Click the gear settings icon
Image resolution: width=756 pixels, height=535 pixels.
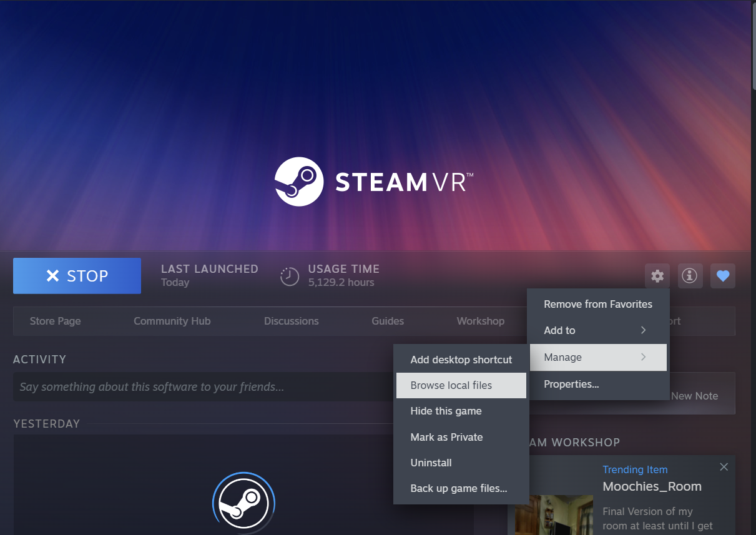657,276
